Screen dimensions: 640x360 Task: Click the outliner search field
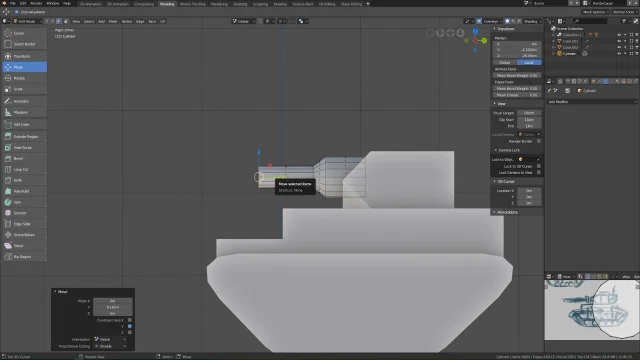(x=591, y=21)
